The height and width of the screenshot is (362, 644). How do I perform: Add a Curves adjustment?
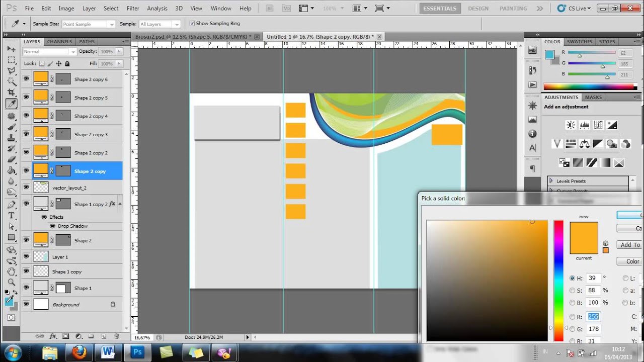[x=598, y=125]
